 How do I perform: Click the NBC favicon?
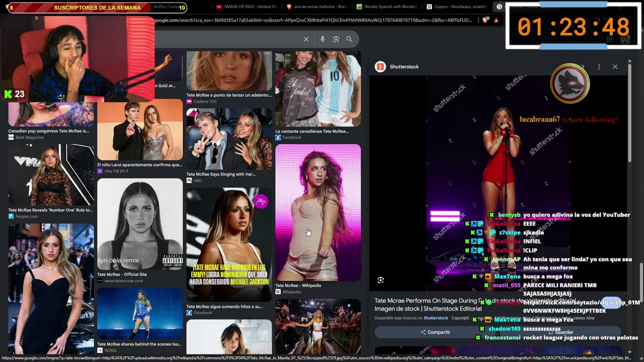click(189, 180)
